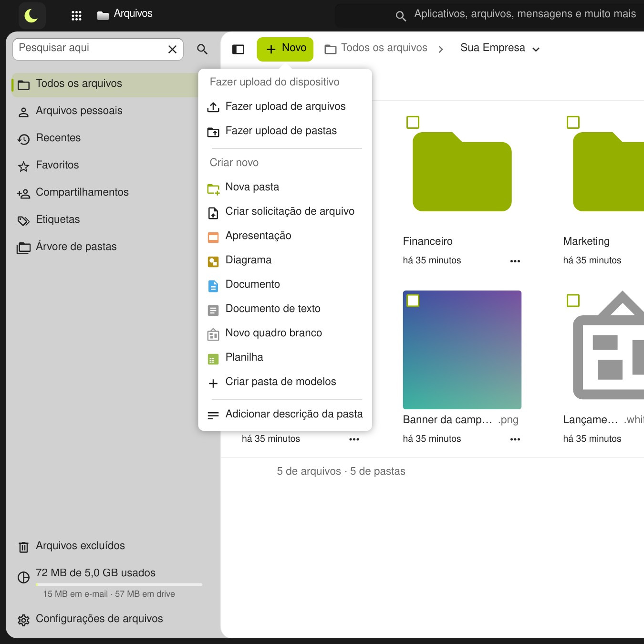
Task: Click the Planilha green icon
Action: tap(213, 359)
